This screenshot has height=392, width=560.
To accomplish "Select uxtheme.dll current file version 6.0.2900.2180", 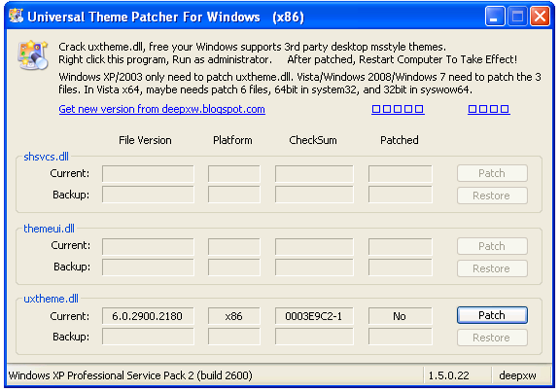I will [148, 316].
